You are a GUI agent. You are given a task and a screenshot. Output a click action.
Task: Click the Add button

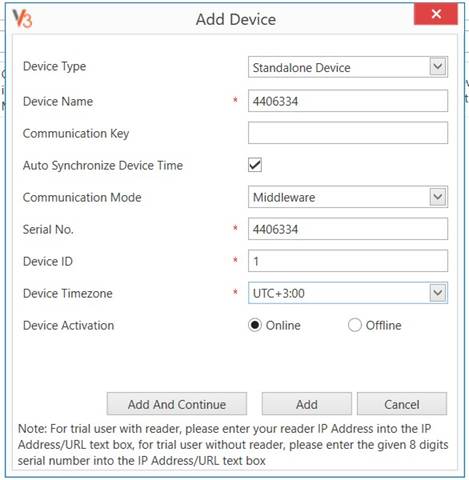click(x=307, y=404)
